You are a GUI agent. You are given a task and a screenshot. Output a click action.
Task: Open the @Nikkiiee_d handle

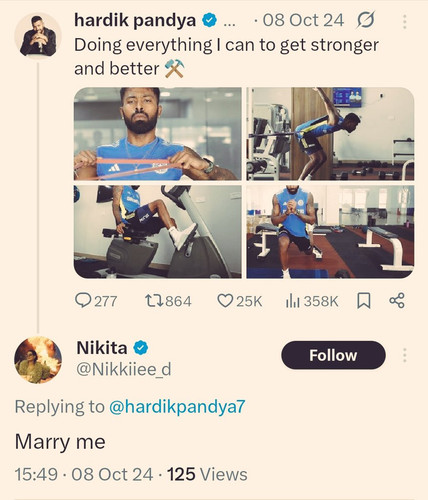pos(124,369)
